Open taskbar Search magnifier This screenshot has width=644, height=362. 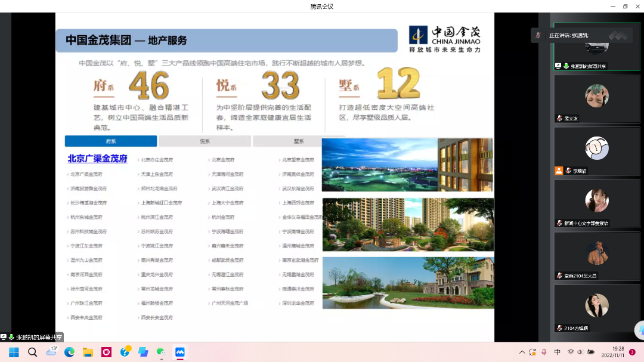click(x=32, y=352)
